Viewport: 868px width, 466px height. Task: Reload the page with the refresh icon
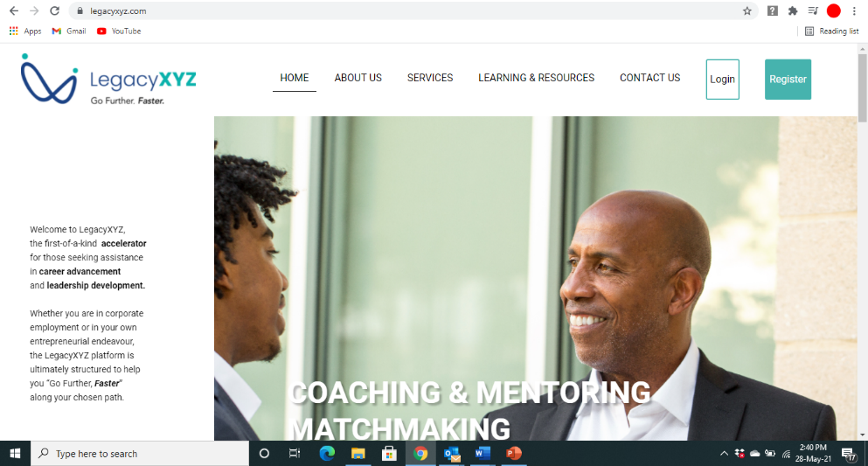coord(54,10)
